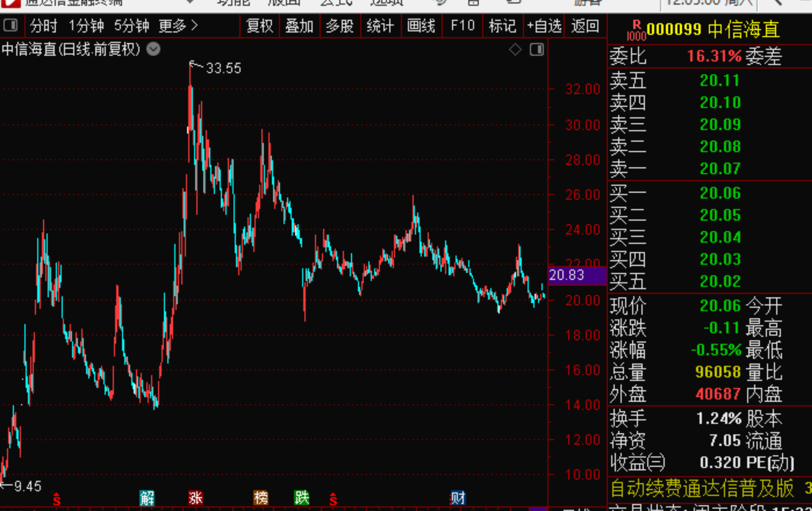Open the 跌 event marker
Image resolution: width=812 pixels, height=511 pixels.
coord(302,498)
